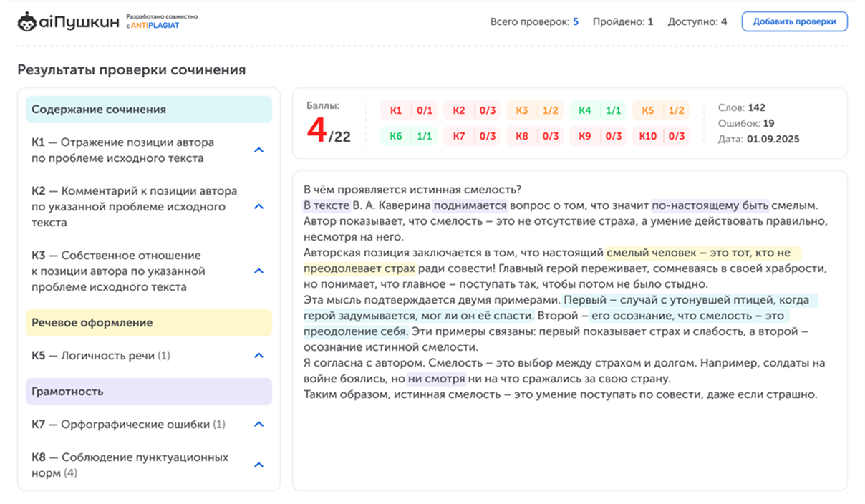Click purple highlighted word поднимается
865x504 pixels.
tap(470, 205)
